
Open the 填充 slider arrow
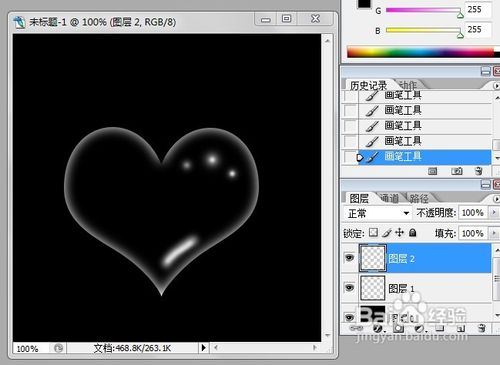494,233
